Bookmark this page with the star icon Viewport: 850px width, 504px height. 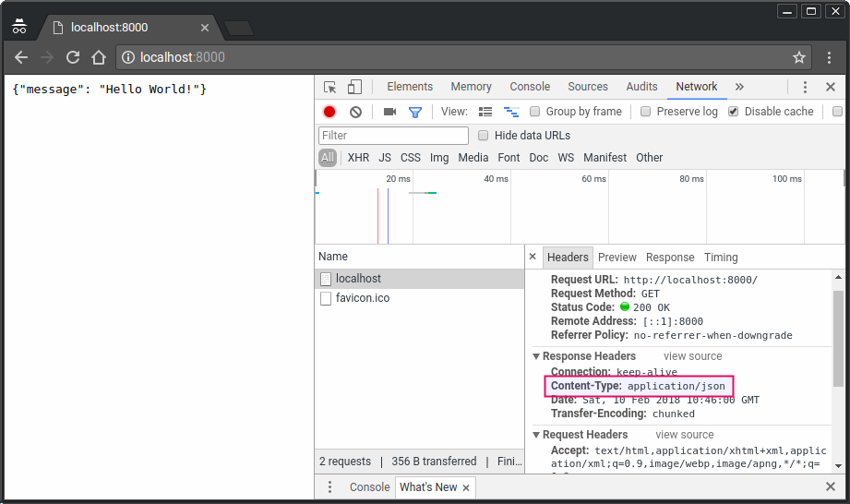(x=799, y=57)
